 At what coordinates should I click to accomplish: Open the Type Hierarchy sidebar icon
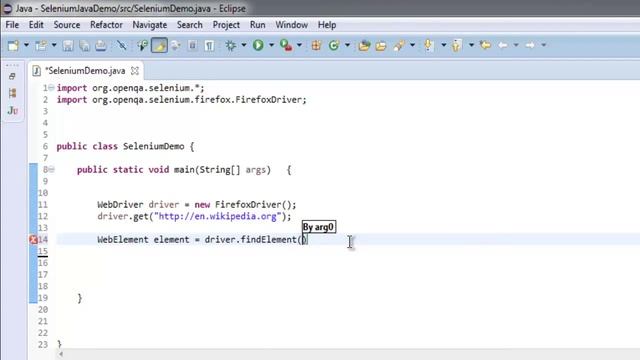click(13, 93)
